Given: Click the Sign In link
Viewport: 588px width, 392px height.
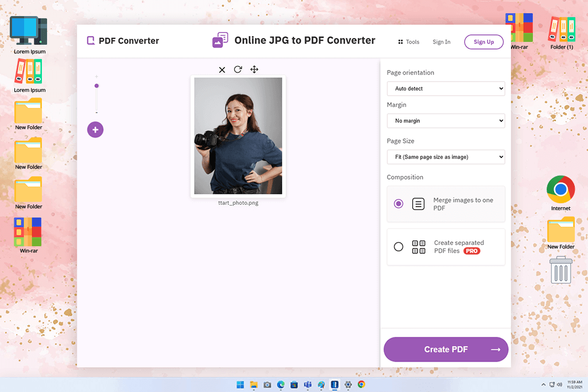Looking at the screenshot, I should coord(442,42).
